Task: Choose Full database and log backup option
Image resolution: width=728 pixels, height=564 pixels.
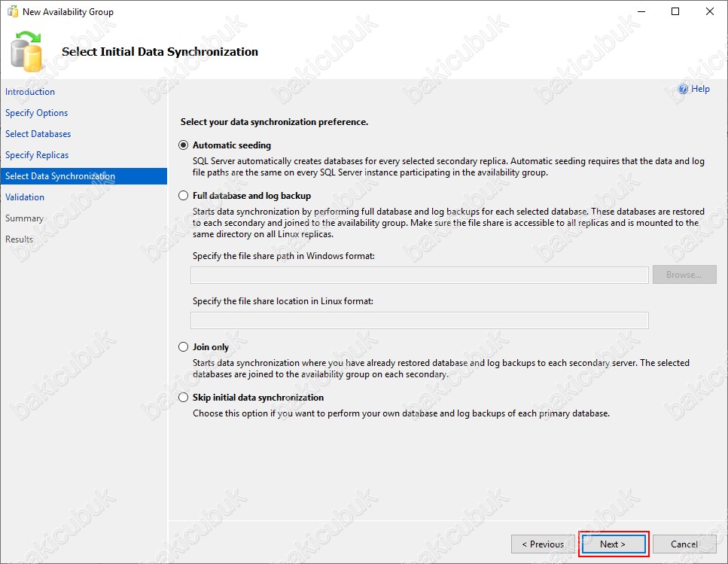Action: [x=184, y=196]
